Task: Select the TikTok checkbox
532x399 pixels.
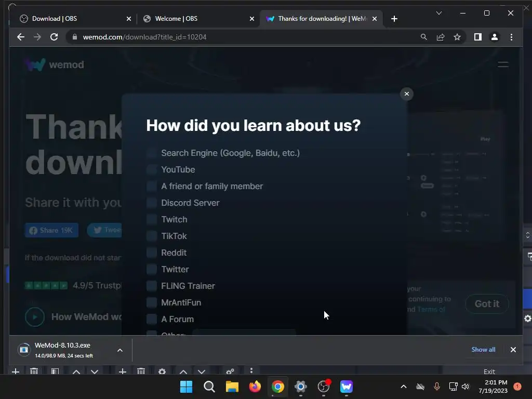Action: [152, 236]
